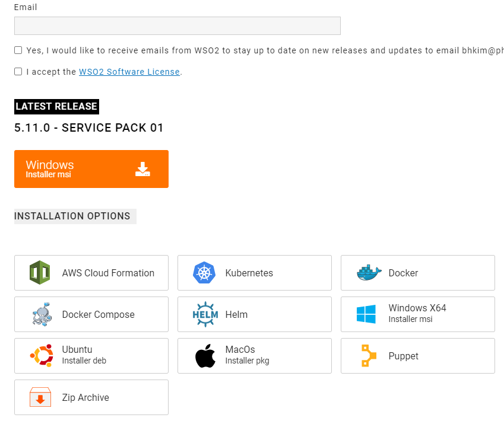Image resolution: width=504 pixels, height=424 pixels.
Task: Click the Windows logo icon
Action: click(x=366, y=314)
